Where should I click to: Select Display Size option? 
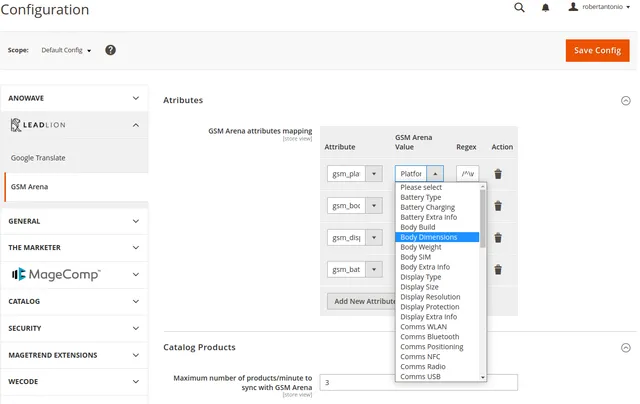(x=437, y=287)
